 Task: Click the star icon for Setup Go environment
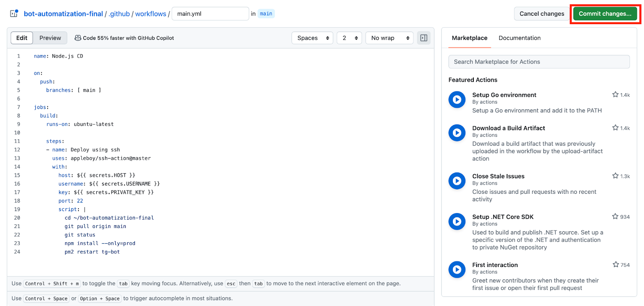tap(615, 94)
